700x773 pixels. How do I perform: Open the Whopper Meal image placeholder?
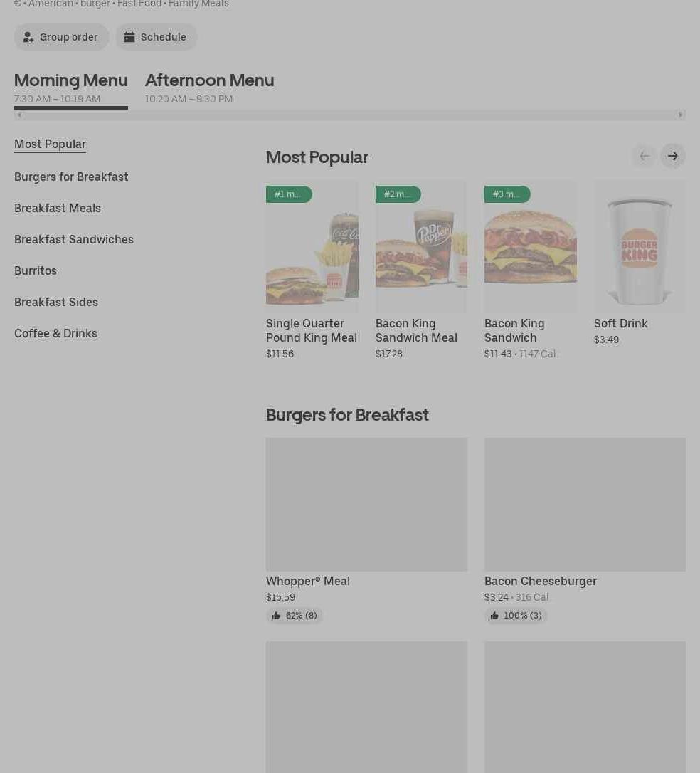366,505
